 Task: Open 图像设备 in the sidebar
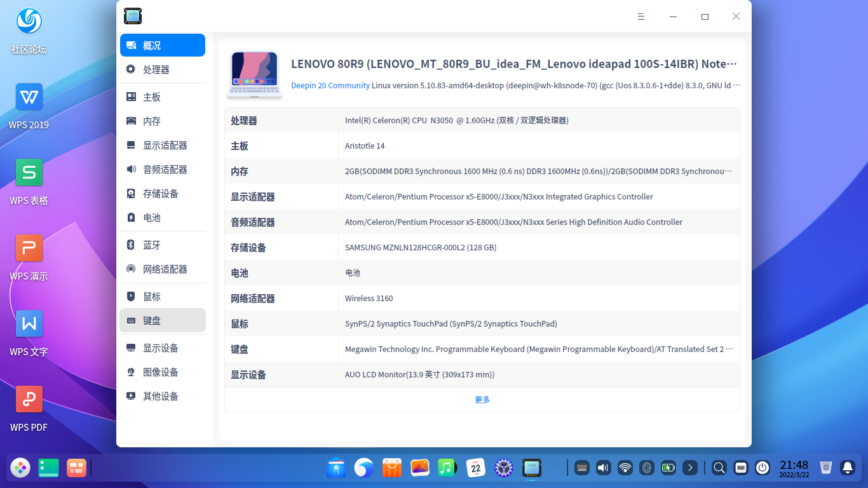[163, 372]
